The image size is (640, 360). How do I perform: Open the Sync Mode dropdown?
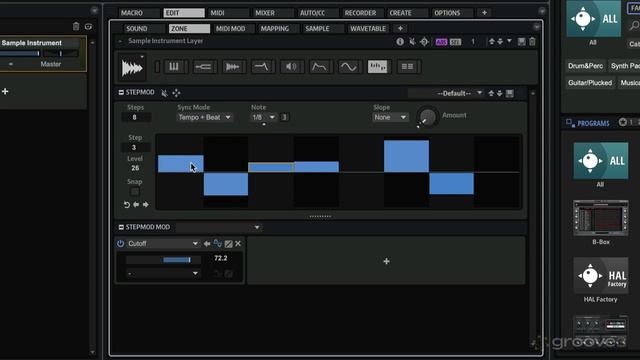click(x=205, y=118)
